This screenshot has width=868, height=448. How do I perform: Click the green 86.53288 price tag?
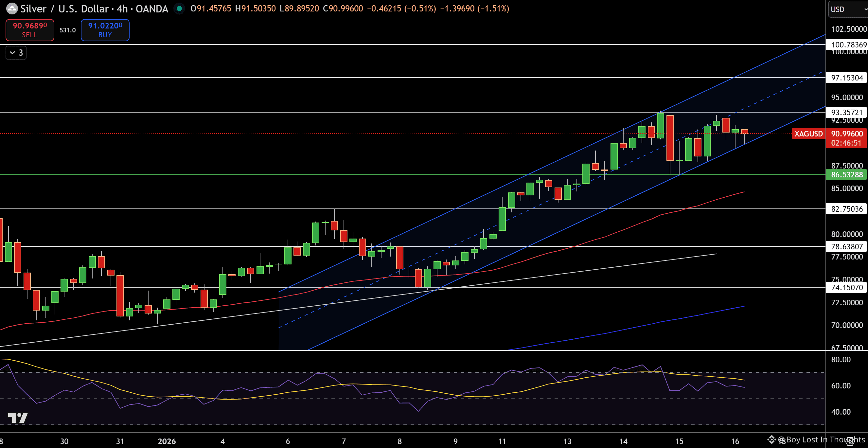coord(846,175)
